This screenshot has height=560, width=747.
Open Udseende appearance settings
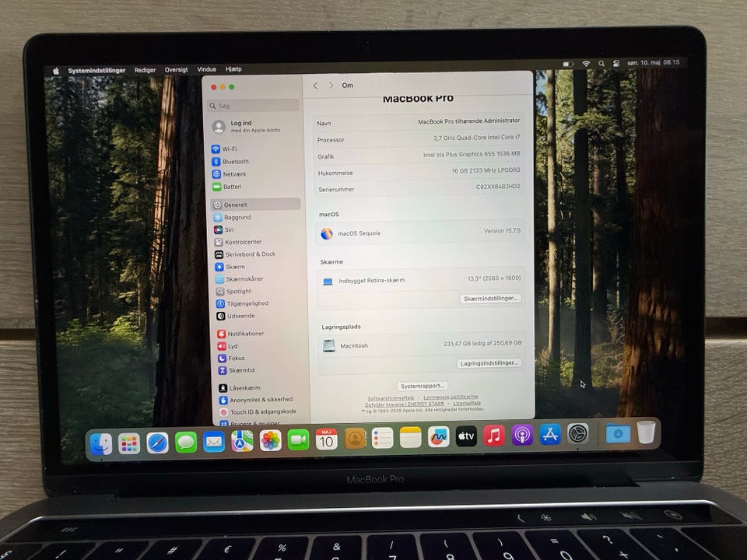236,316
